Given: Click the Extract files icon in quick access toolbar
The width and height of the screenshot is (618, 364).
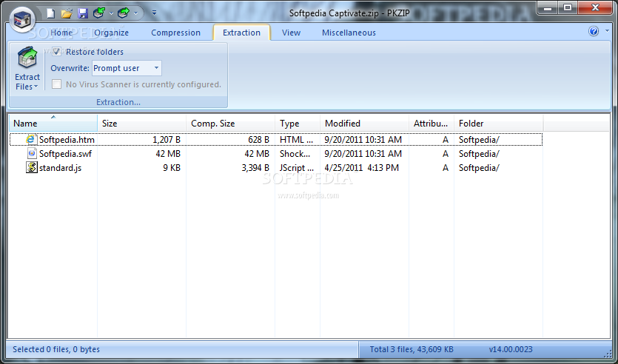Looking at the screenshot, I should point(124,13).
